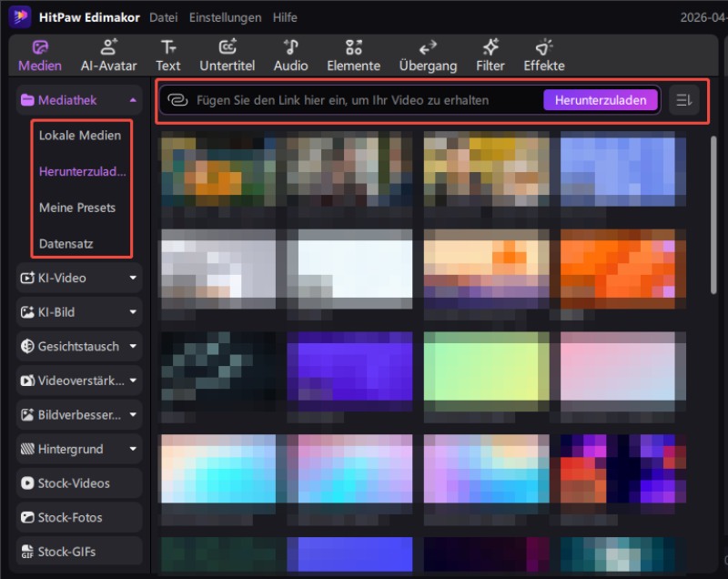This screenshot has height=579, width=728.
Task: Open the Einstellungen menu
Action: coord(225,17)
